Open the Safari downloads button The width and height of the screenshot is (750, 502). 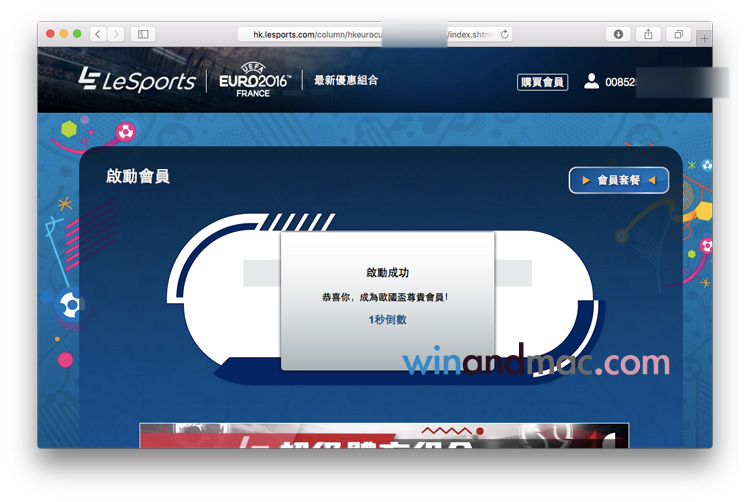click(618, 34)
